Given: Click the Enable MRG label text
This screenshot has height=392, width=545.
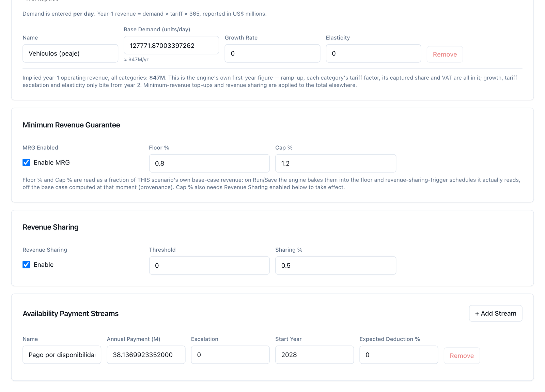Looking at the screenshot, I should click(x=52, y=162).
